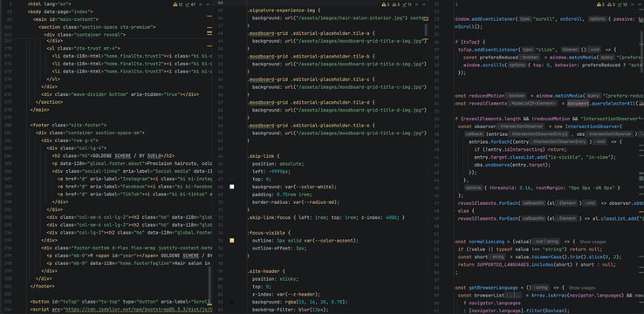Open the white color swatch beside --color-white
Image resolution: width=644 pixels, height=314 pixels.
(231, 187)
